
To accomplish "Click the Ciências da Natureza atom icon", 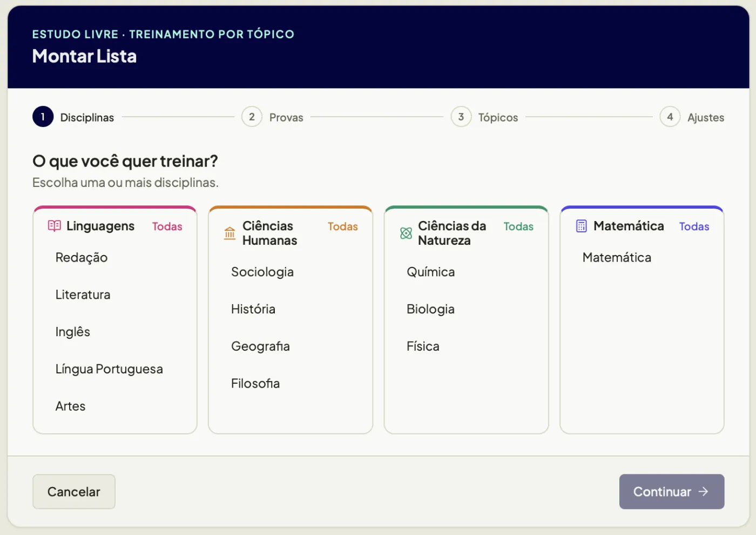I will (x=406, y=233).
